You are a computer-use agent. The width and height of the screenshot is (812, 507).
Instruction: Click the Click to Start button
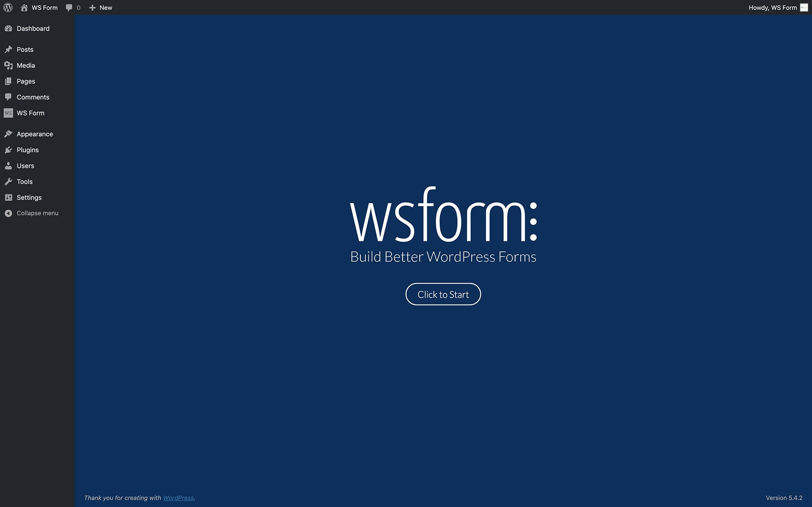[443, 294]
